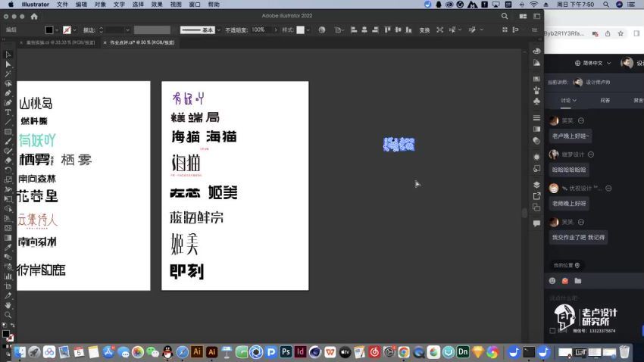Open Photoshop from the Dock

point(286,351)
